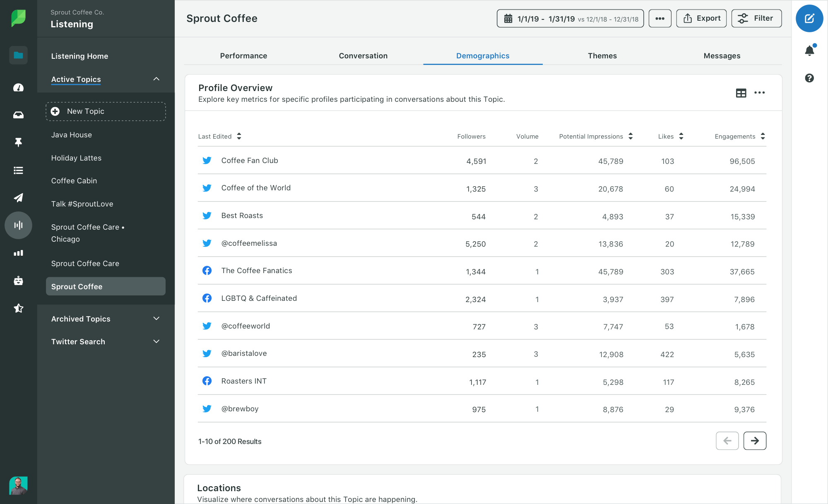Click the @baristalove profile name
The height and width of the screenshot is (504, 828).
click(x=244, y=353)
